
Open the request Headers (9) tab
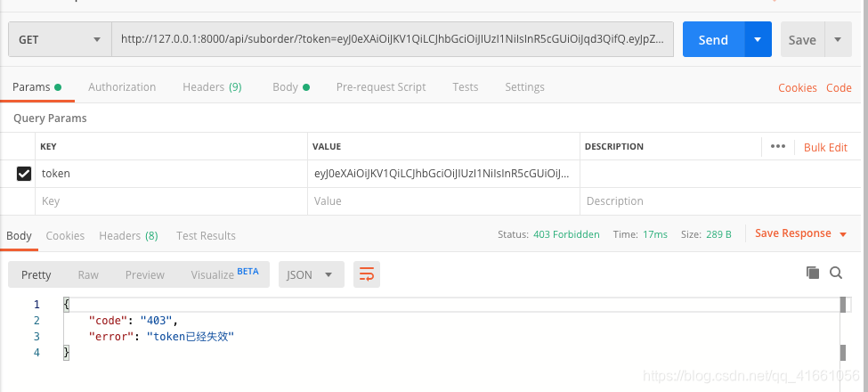coord(212,87)
